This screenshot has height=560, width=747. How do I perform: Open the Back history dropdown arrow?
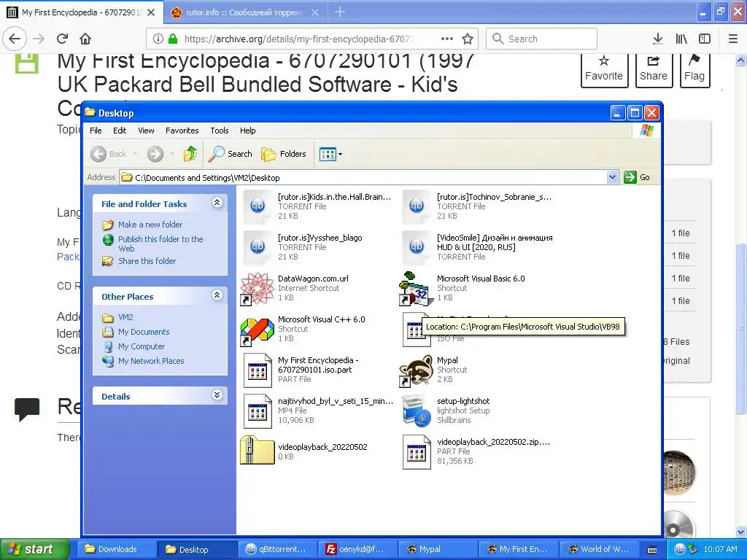click(x=135, y=154)
